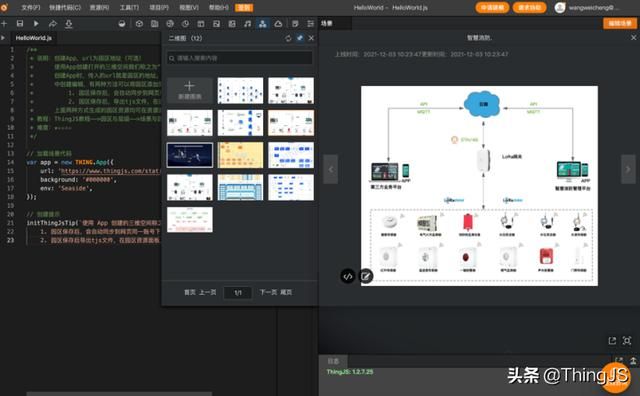Image resolution: width=640 pixels, height=396 pixels.
Task: Open the wangweicheng user avatar
Action: click(x=560, y=7)
